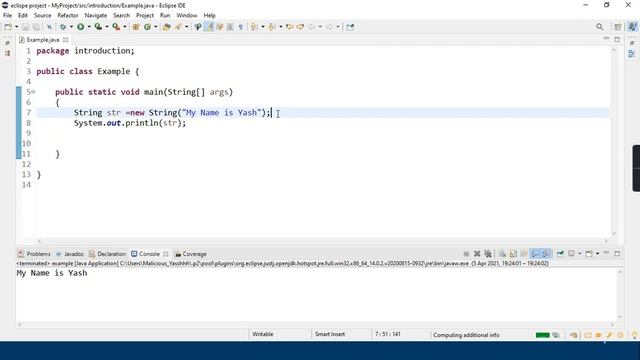
Task: Toggle Show Whitespace Characters pilcrow icon
Action: [241, 27]
